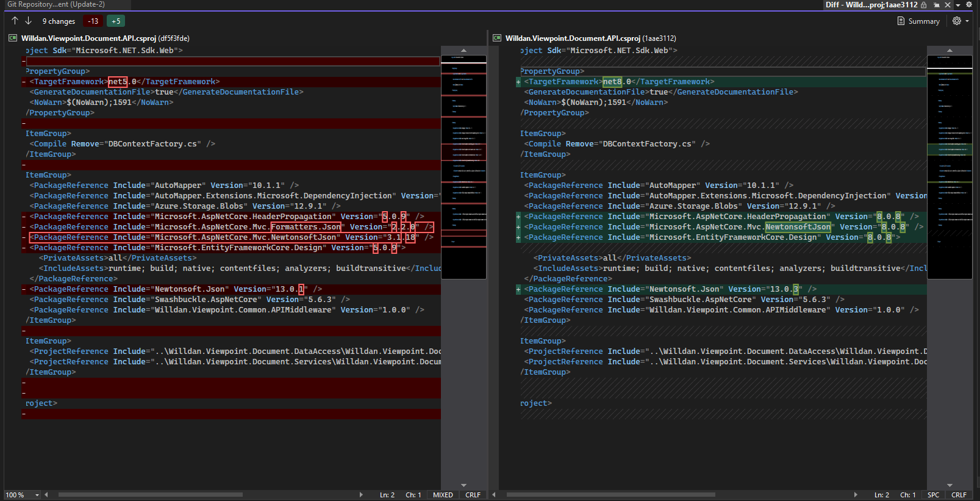Click the window options gear at top right
This screenshot has height=501, width=980.
[x=968, y=4]
